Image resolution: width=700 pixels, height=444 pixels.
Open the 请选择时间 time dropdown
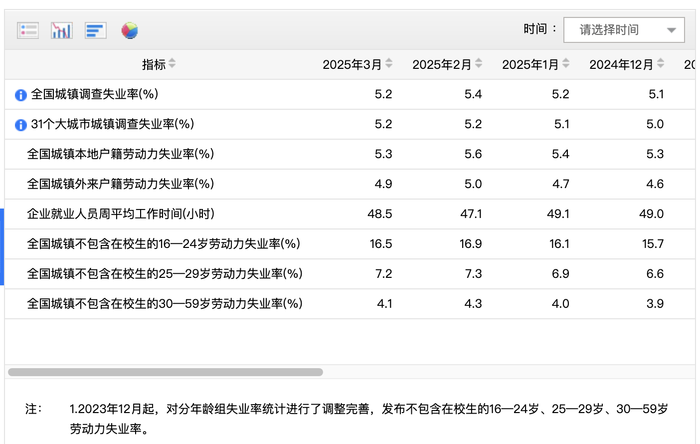coord(624,30)
